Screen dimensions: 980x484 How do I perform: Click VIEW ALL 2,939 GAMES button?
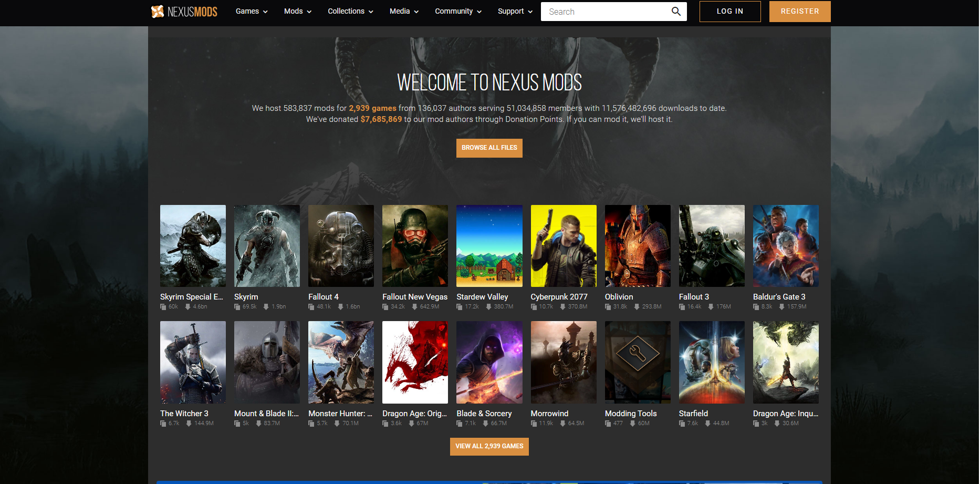489,447
